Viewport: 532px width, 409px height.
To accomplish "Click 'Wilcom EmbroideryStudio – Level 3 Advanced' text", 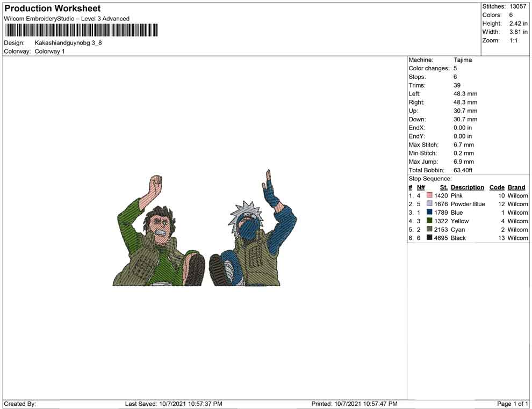I will (x=67, y=19).
